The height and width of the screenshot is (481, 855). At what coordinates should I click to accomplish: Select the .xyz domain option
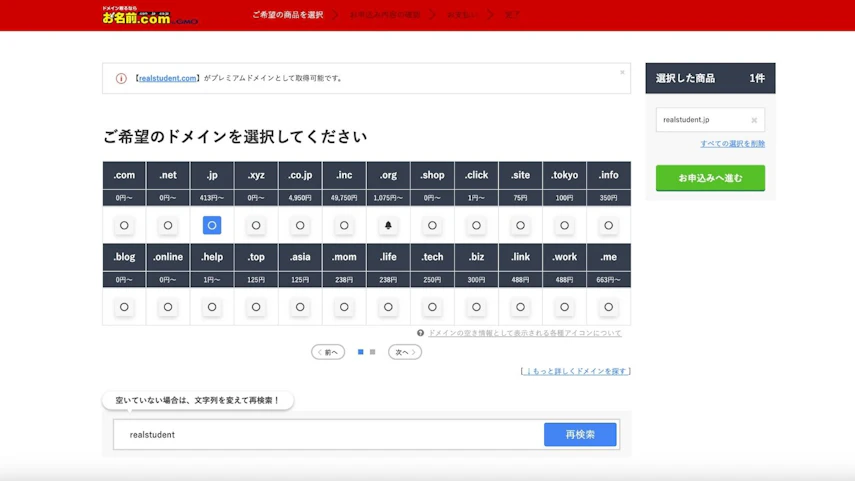tap(256, 225)
